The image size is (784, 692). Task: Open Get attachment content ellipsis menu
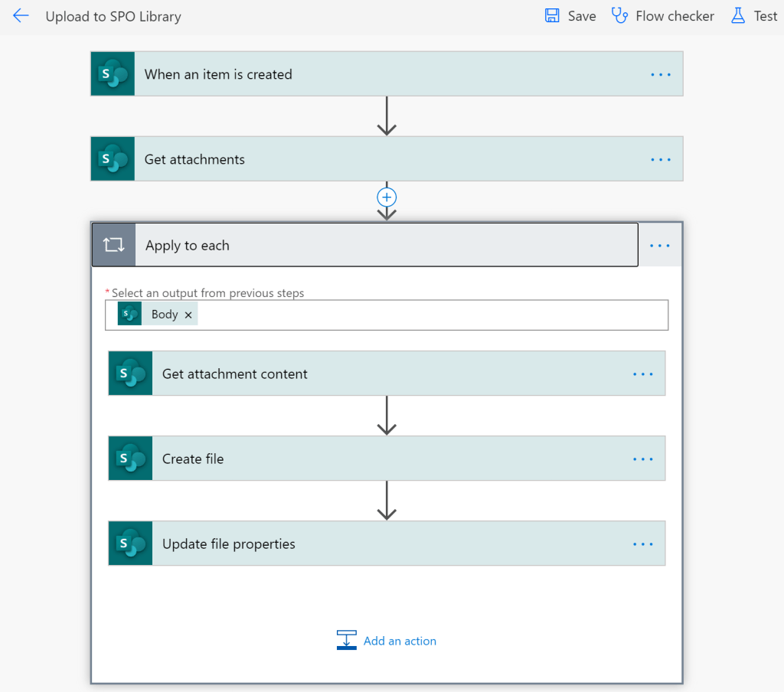(642, 374)
